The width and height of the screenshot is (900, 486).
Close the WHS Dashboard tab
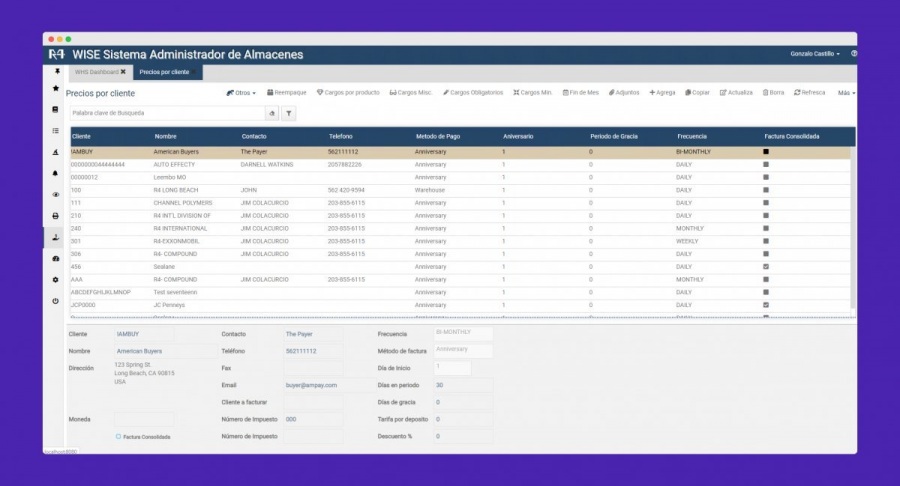pyautogui.click(x=123, y=72)
